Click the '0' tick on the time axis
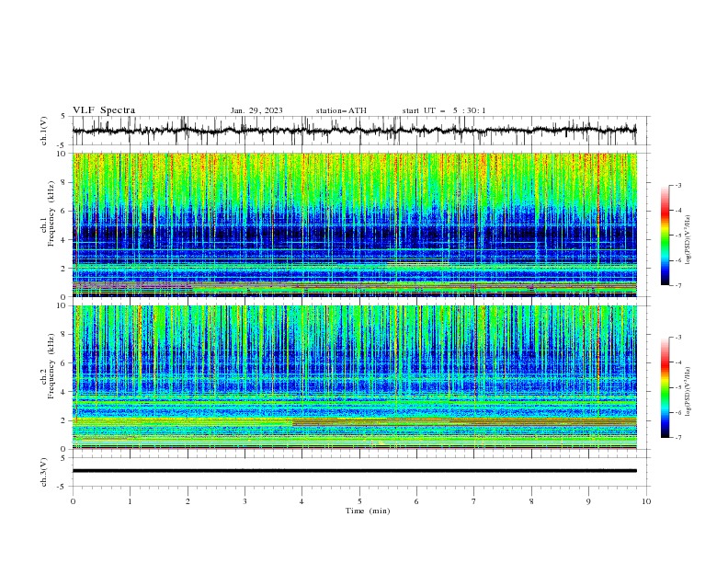 point(73,501)
